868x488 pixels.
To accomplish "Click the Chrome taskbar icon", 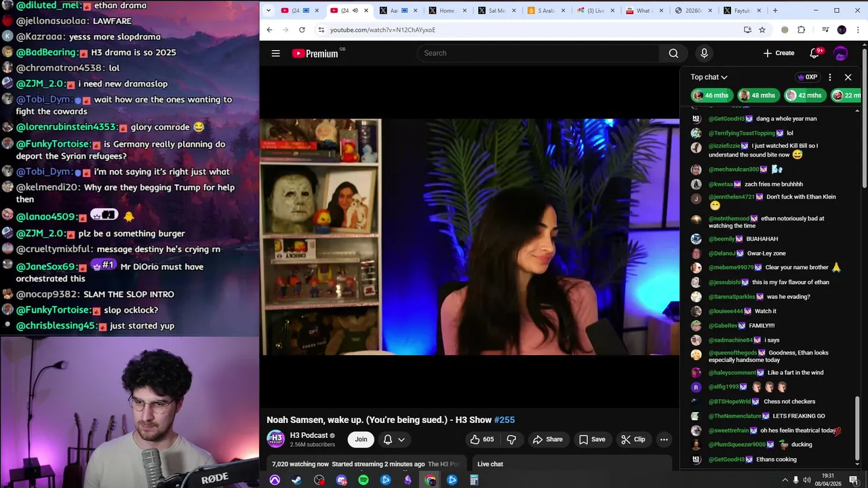I will point(430,481).
